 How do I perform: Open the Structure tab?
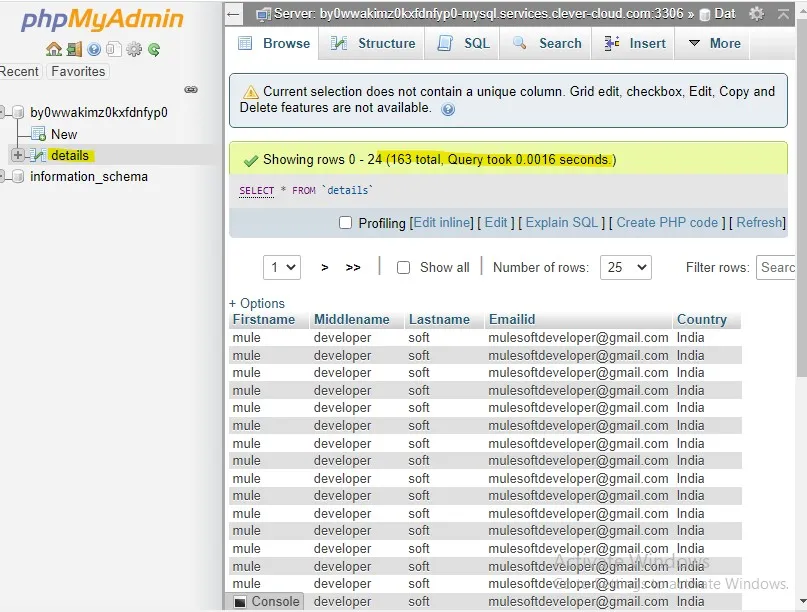tap(373, 43)
